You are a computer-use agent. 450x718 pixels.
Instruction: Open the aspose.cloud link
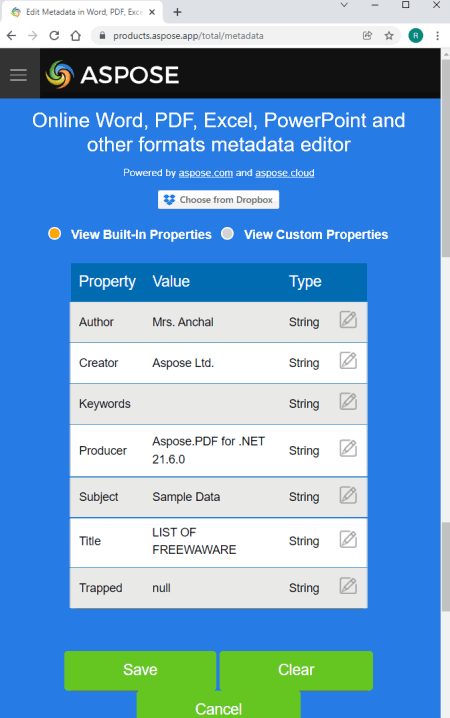[285, 173]
